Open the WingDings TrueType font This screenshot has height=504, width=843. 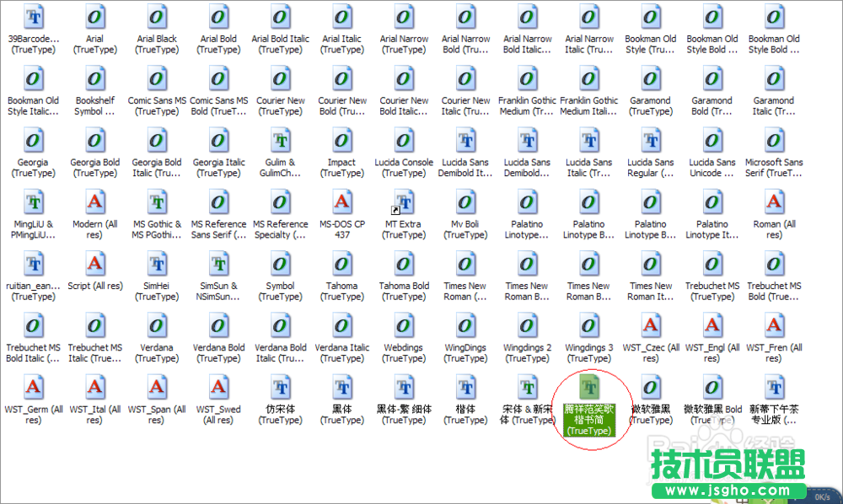[465, 324]
